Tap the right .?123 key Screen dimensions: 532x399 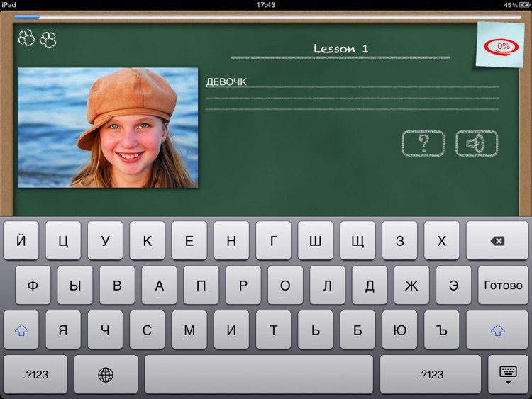coord(431,375)
